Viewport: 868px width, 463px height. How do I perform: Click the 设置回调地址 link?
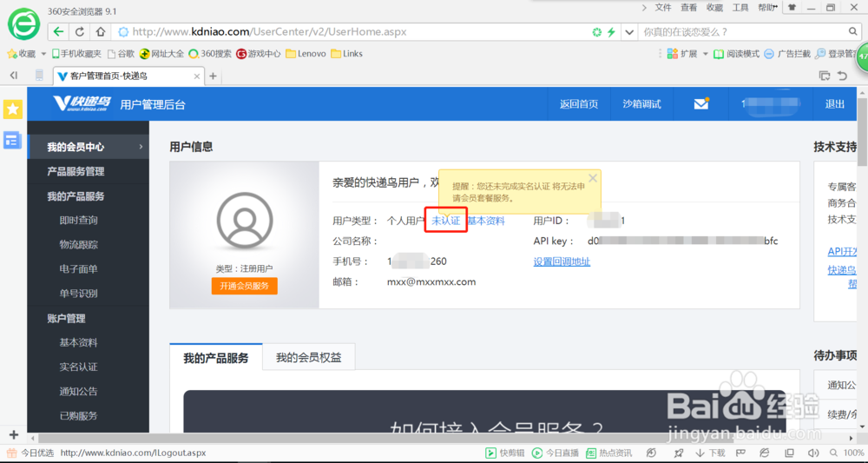point(562,262)
